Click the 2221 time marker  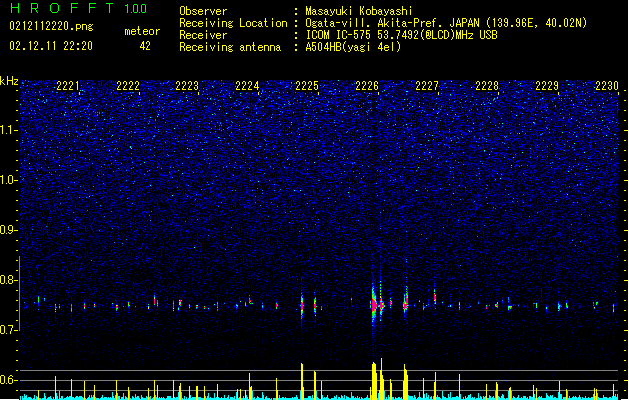pyautogui.click(x=68, y=85)
